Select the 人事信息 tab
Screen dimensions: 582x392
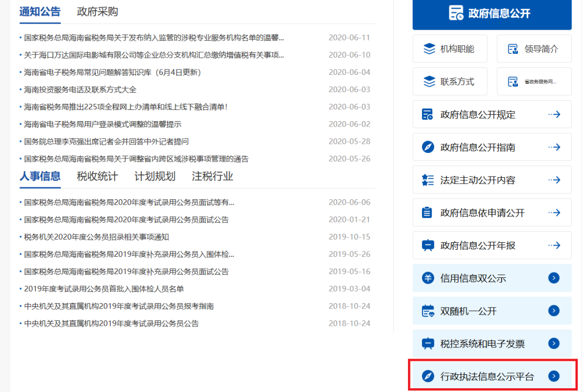[40, 176]
